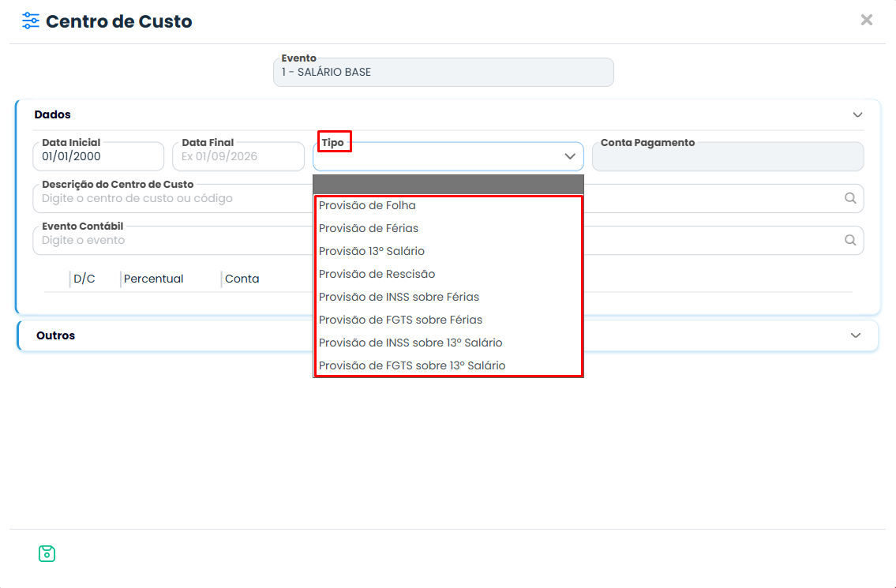Click the Data Final input field
The width and height of the screenshot is (896, 588).
click(238, 156)
